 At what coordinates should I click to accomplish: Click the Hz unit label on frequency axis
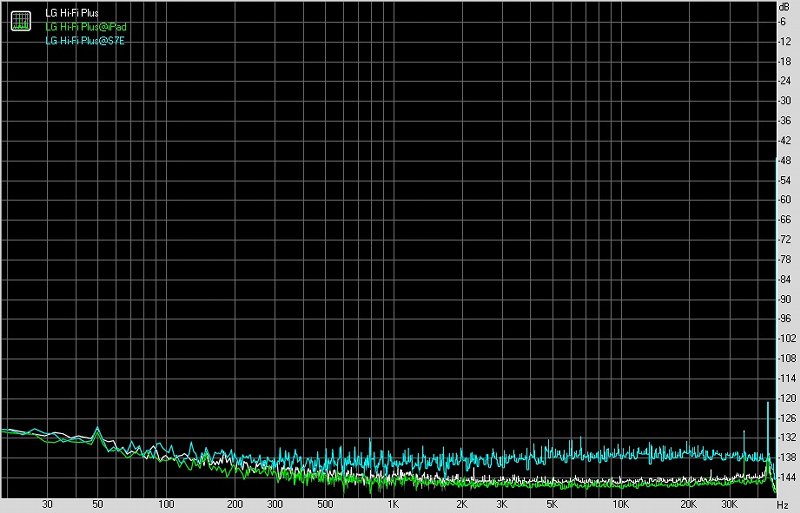[x=783, y=505]
